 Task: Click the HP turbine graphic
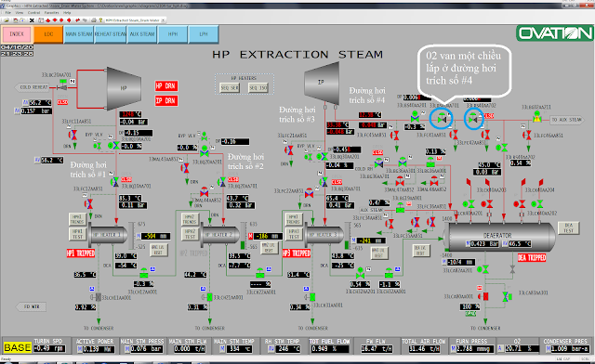click(124, 88)
